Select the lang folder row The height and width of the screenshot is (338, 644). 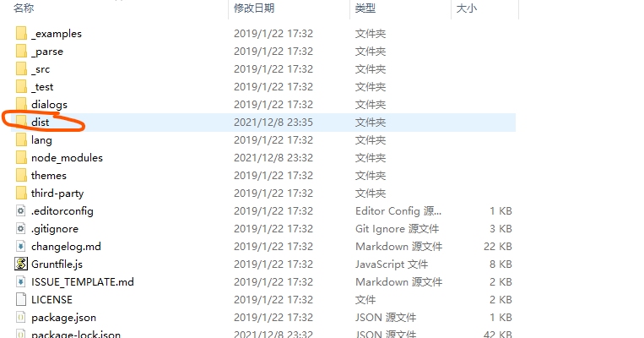263,139
